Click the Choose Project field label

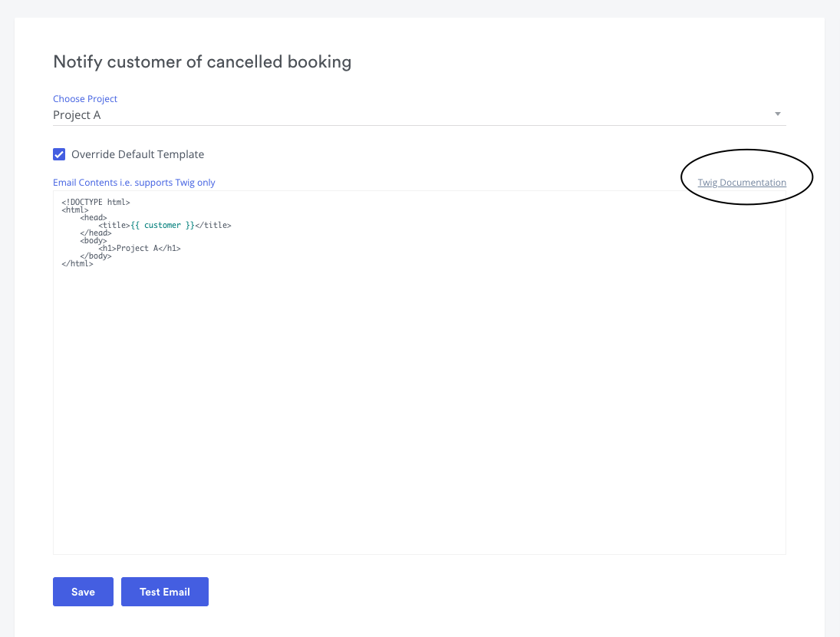tap(85, 98)
